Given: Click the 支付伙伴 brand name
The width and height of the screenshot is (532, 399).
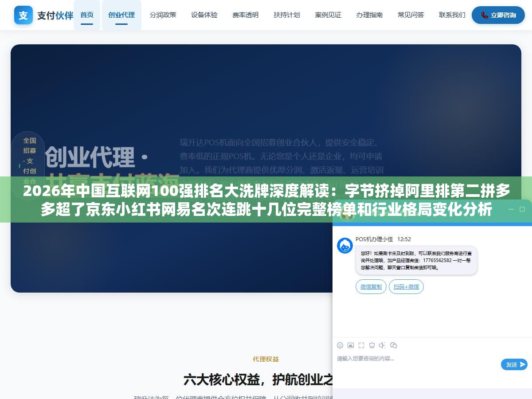Looking at the screenshot, I should 55,16.
